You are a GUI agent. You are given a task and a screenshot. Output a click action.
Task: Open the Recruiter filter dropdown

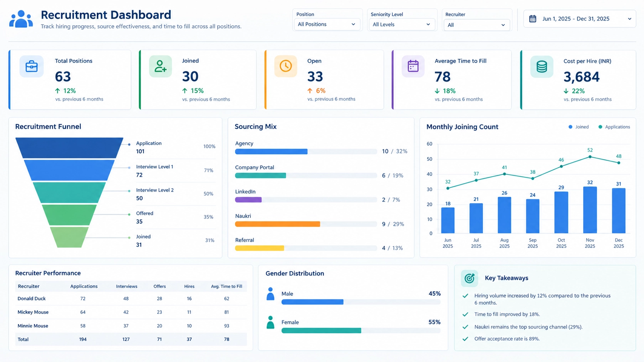pos(476,25)
